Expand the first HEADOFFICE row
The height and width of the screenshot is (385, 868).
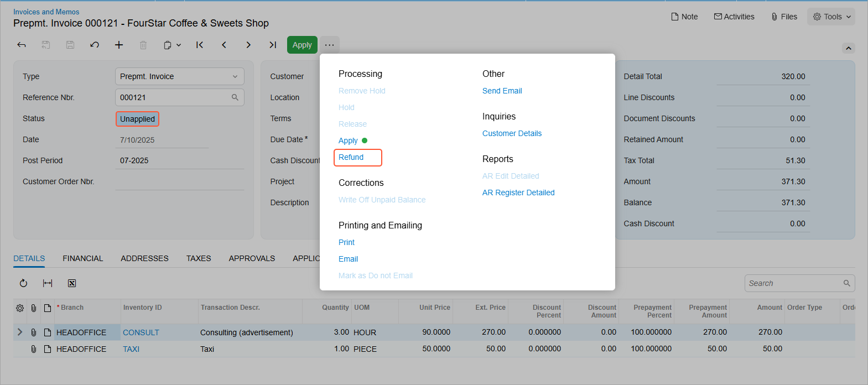pos(20,332)
